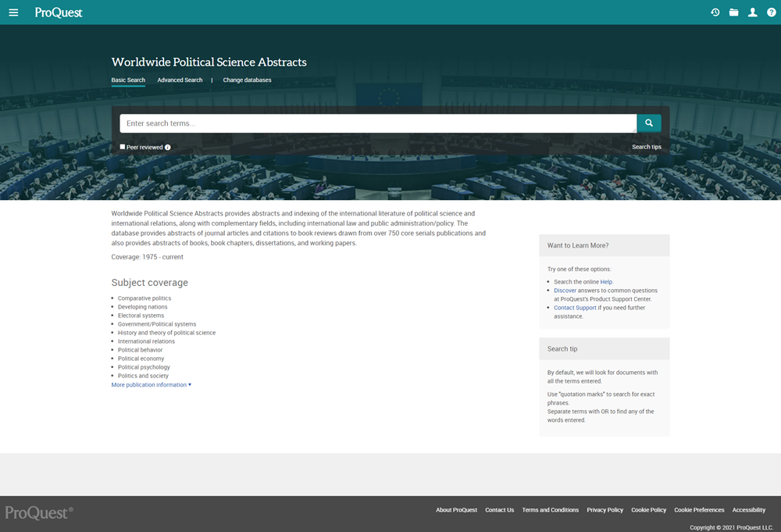Switch to the Advanced Search tab
Image resolution: width=781 pixels, height=532 pixels.
pyautogui.click(x=180, y=80)
